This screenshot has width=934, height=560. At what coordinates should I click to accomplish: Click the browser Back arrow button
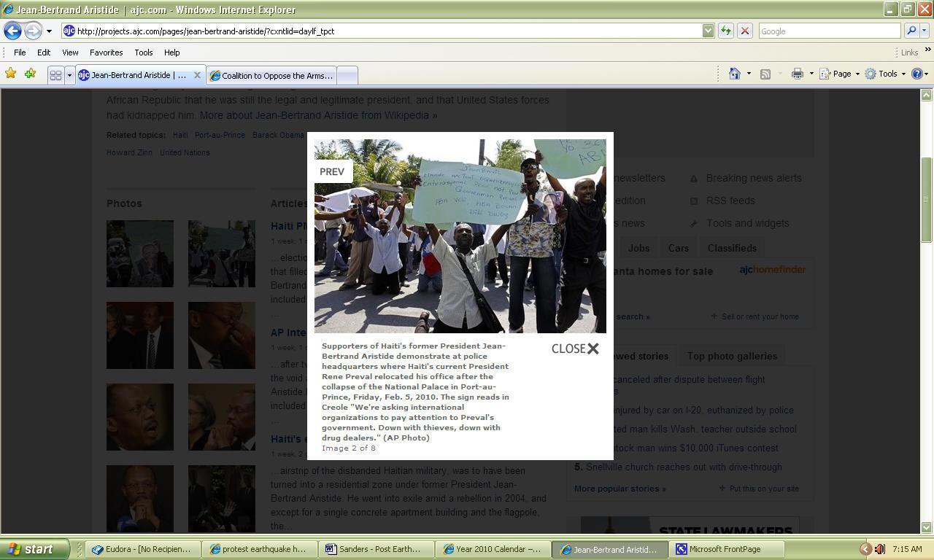12,31
